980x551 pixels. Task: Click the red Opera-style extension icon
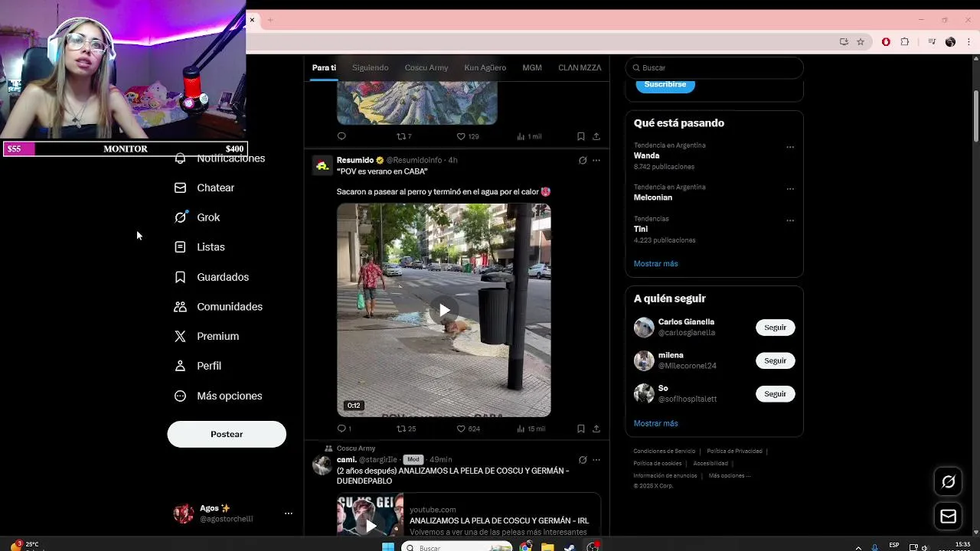coord(886,42)
